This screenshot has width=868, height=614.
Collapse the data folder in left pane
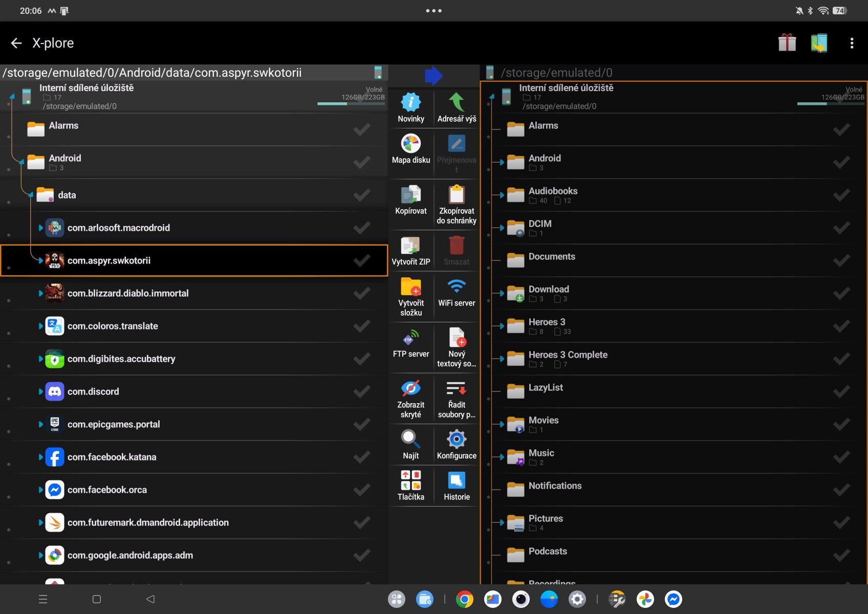click(31, 195)
